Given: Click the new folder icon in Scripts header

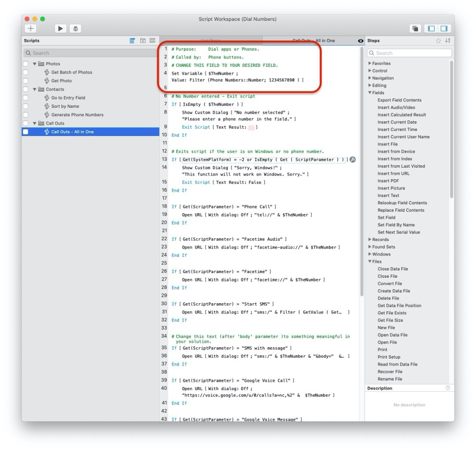Looking at the screenshot, I should pyautogui.click(x=143, y=41).
